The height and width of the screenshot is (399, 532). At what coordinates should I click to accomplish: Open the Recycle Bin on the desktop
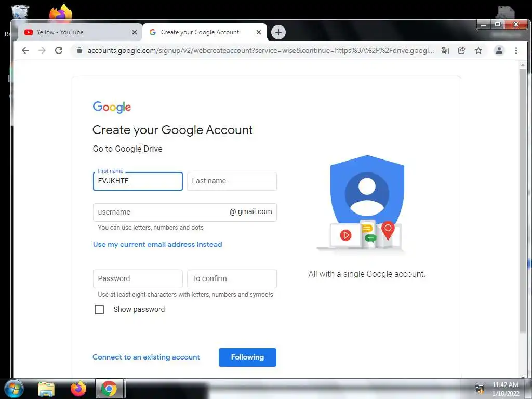(20, 11)
